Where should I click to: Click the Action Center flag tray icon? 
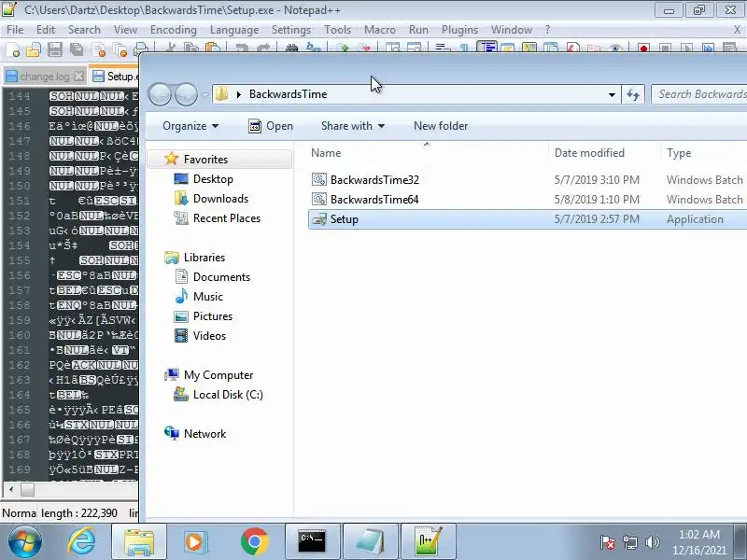(x=608, y=542)
